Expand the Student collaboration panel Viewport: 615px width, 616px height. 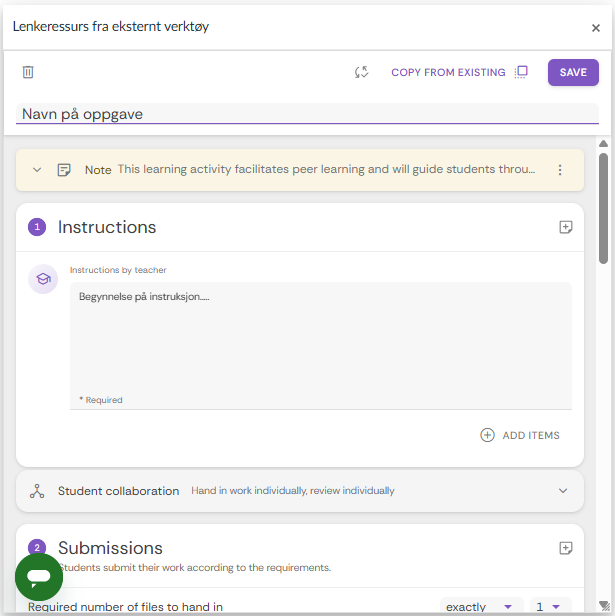[x=563, y=491]
